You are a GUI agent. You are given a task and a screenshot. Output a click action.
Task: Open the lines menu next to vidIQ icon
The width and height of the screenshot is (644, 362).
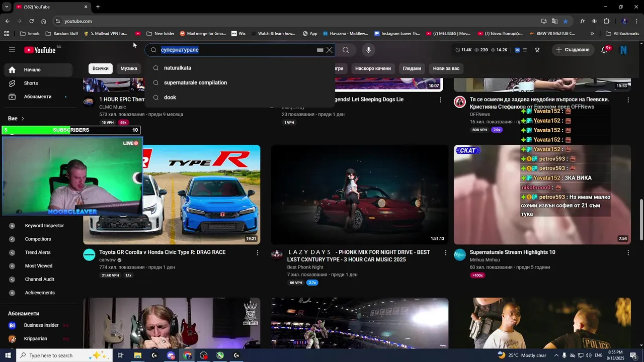point(525,50)
